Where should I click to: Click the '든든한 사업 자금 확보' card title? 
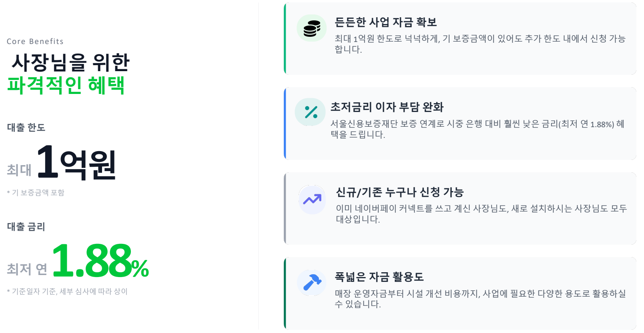click(385, 22)
